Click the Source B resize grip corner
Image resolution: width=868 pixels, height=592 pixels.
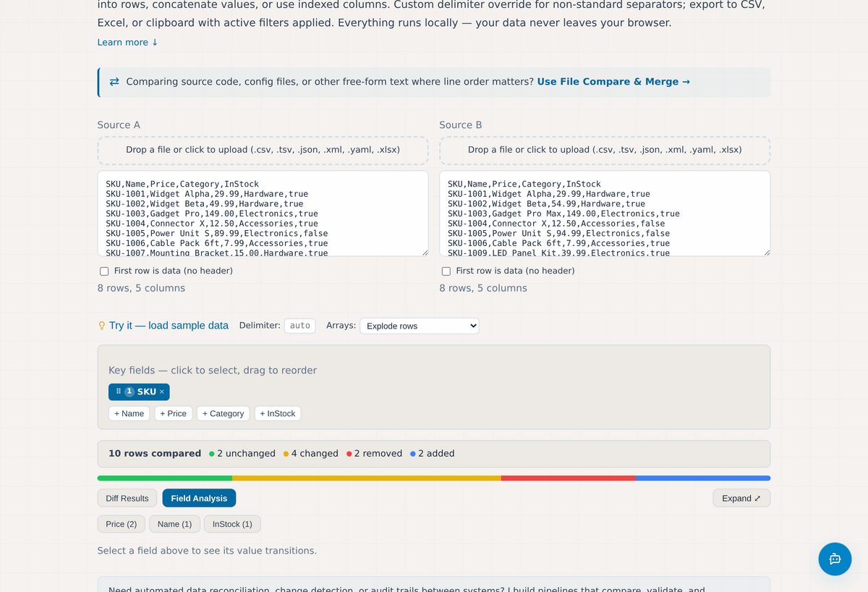click(766, 252)
